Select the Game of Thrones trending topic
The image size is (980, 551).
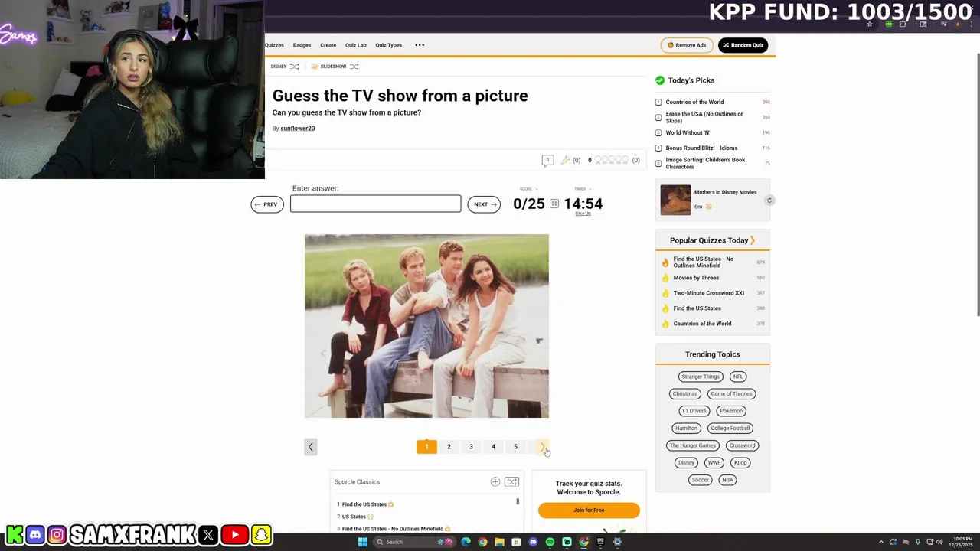click(x=731, y=394)
